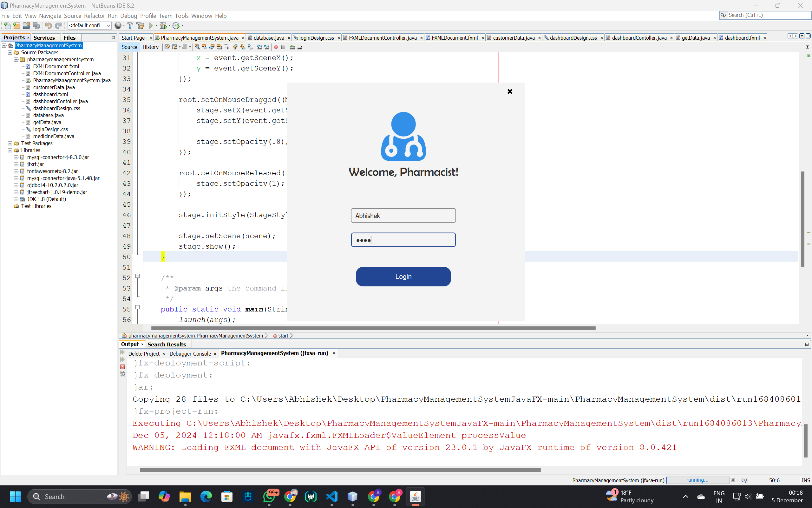Viewport: 812px width, 508px height.
Task: Click the red Stop icon in the Output sidebar
Action: pyautogui.click(x=122, y=367)
